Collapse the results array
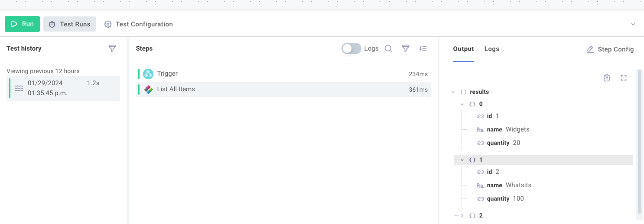 (x=453, y=92)
